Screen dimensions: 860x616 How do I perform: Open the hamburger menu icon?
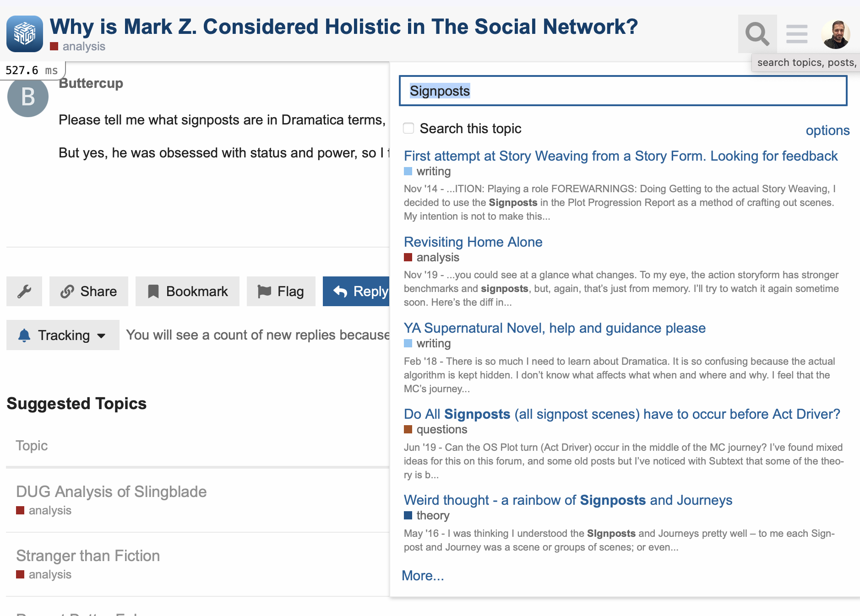coord(796,34)
